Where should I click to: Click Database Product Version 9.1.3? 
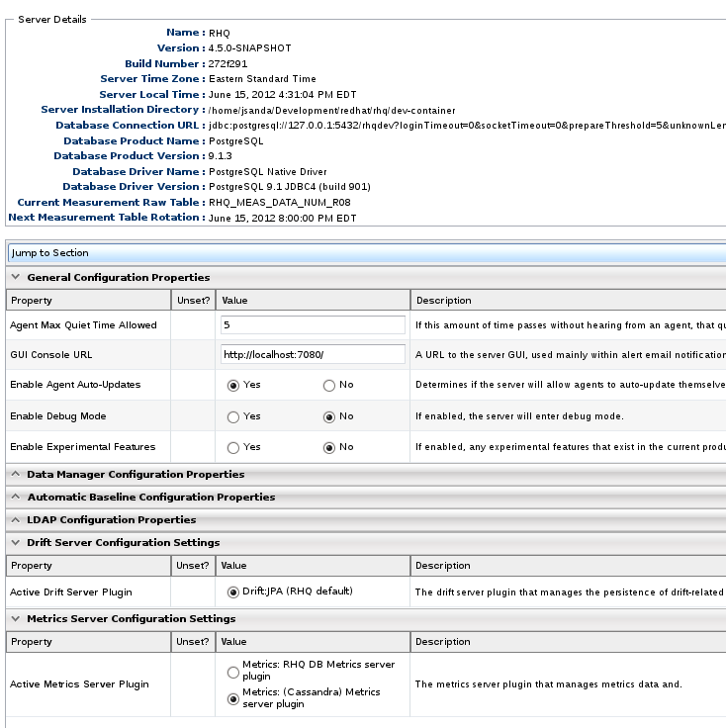coord(220,156)
